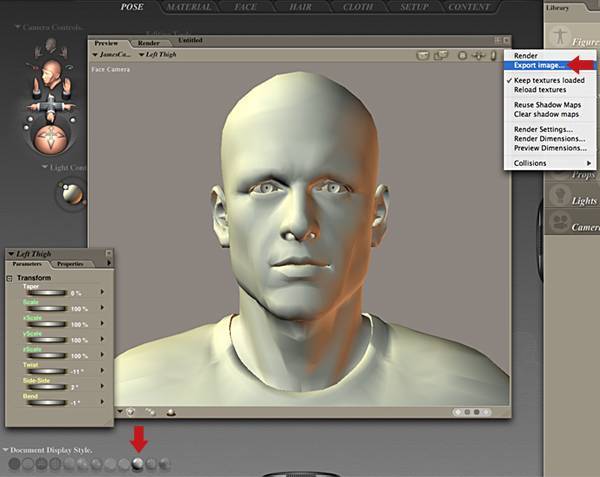Click the Twist value -11 °
The width and height of the screenshot is (600, 477).
coord(77,372)
